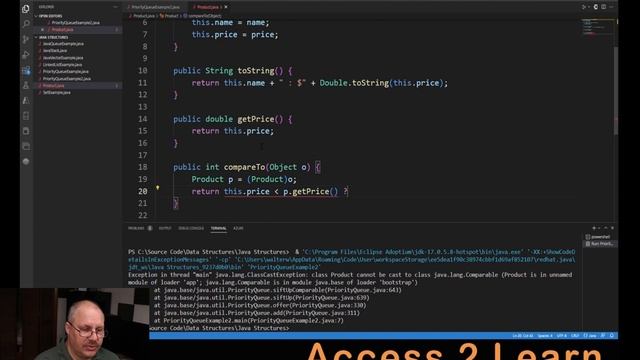Click the notifications bell in status bar
640x360 pixels.
point(611,336)
